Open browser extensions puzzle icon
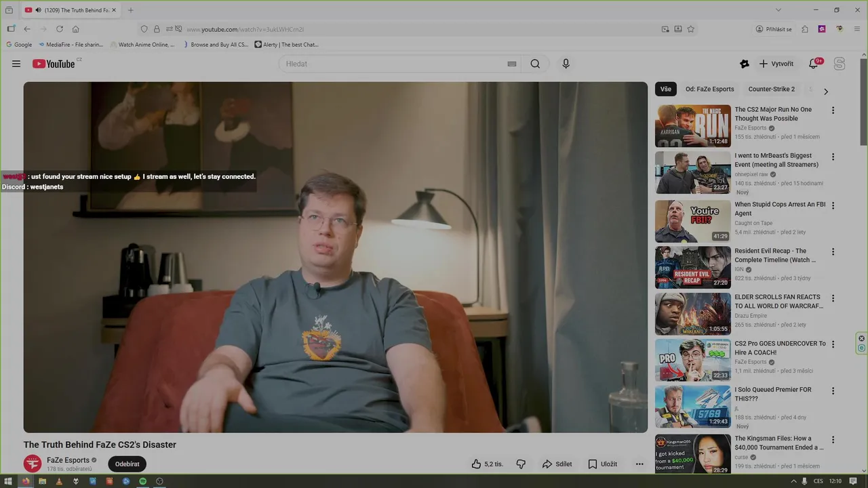This screenshot has width=868, height=488. tap(805, 29)
